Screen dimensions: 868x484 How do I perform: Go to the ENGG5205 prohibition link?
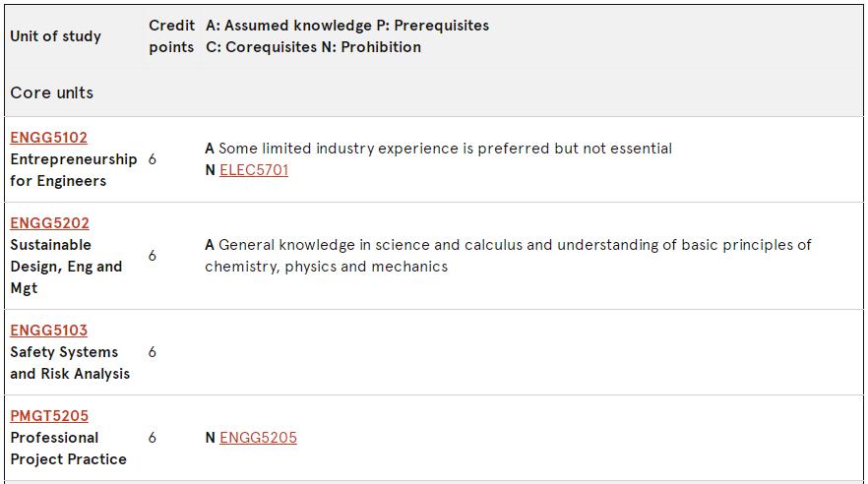tap(258, 438)
